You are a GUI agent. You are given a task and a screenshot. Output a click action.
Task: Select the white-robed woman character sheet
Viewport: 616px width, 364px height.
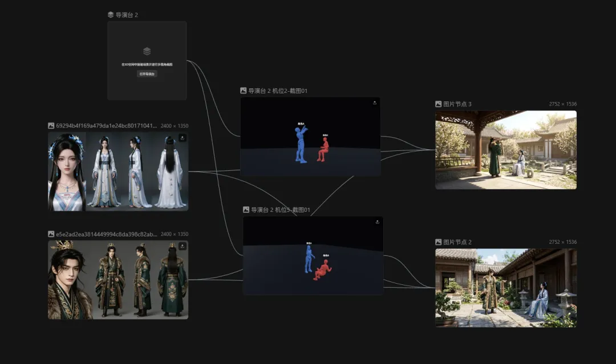(118, 171)
